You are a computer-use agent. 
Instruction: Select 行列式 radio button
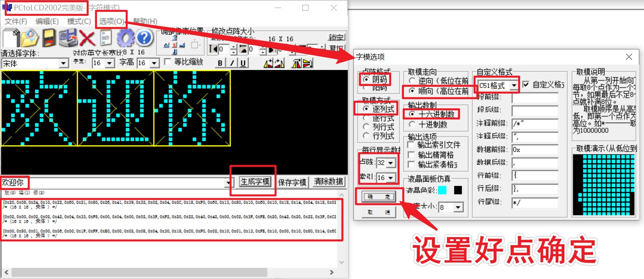point(366,136)
